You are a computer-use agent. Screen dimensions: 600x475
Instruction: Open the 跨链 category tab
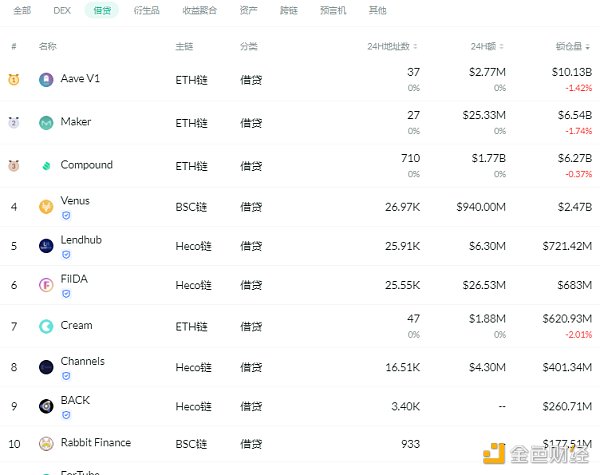[x=290, y=10]
